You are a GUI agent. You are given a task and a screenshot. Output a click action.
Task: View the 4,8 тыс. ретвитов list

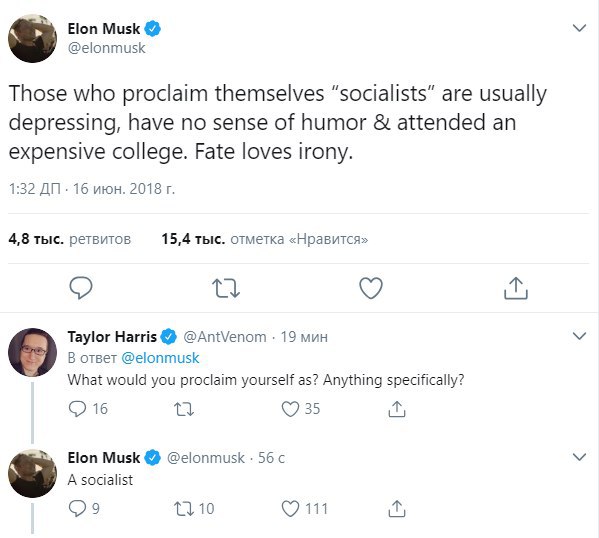[x=70, y=239]
